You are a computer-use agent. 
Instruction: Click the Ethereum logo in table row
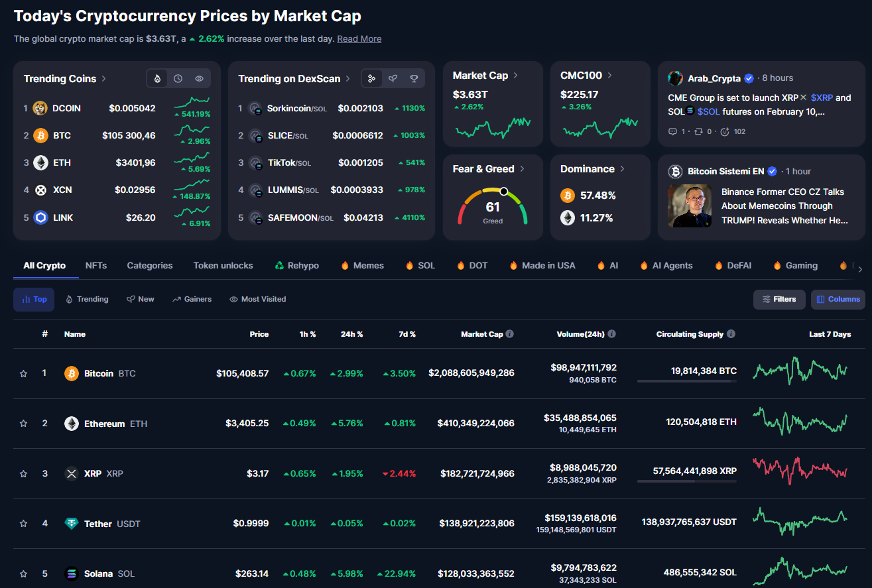coord(72,424)
